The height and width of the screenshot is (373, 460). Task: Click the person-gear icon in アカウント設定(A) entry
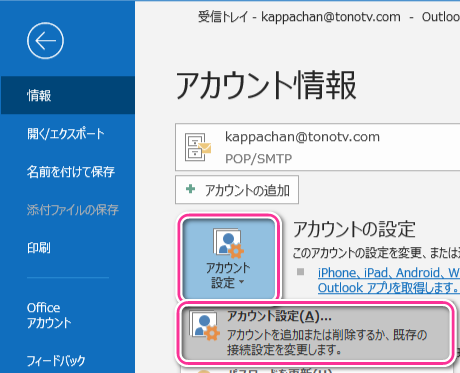[x=204, y=326]
